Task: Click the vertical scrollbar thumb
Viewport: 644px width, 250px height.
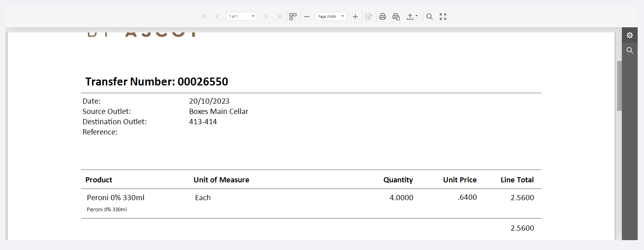Action: [619, 85]
